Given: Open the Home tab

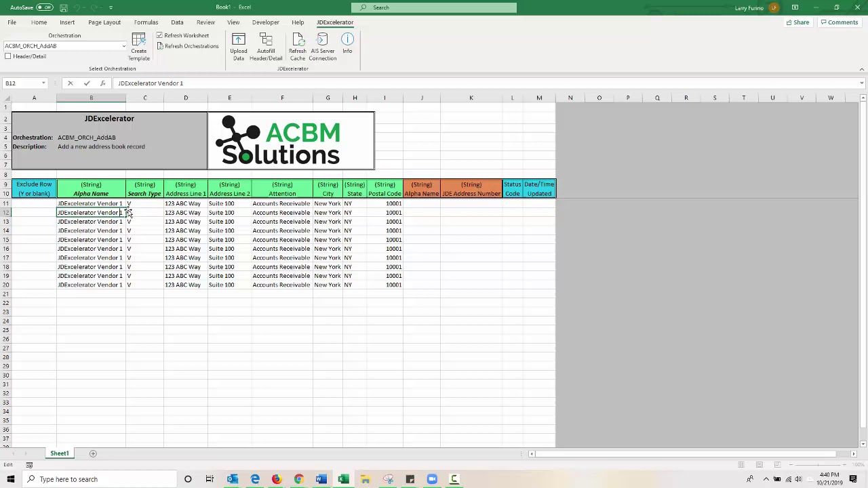Looking at the screenshot, I should click(39, 22).
